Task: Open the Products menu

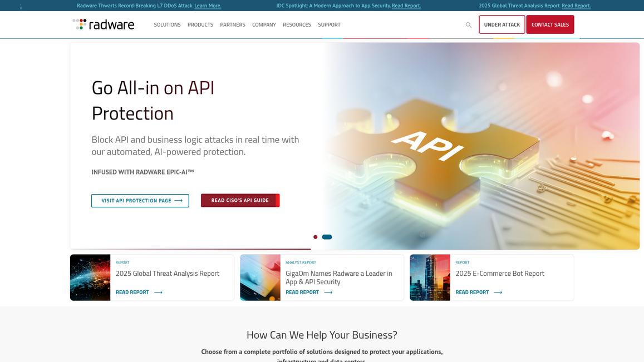Action: point(200,24)
